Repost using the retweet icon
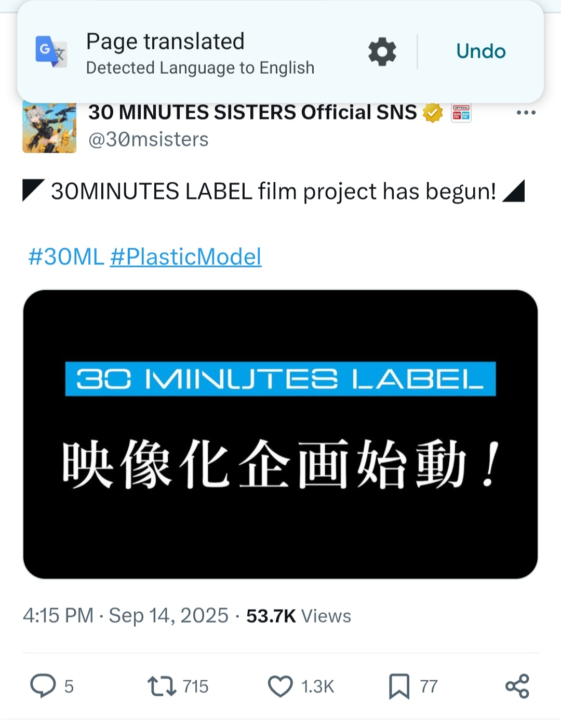The width and height of the screenshot is (561, 728). coord(162,686)
